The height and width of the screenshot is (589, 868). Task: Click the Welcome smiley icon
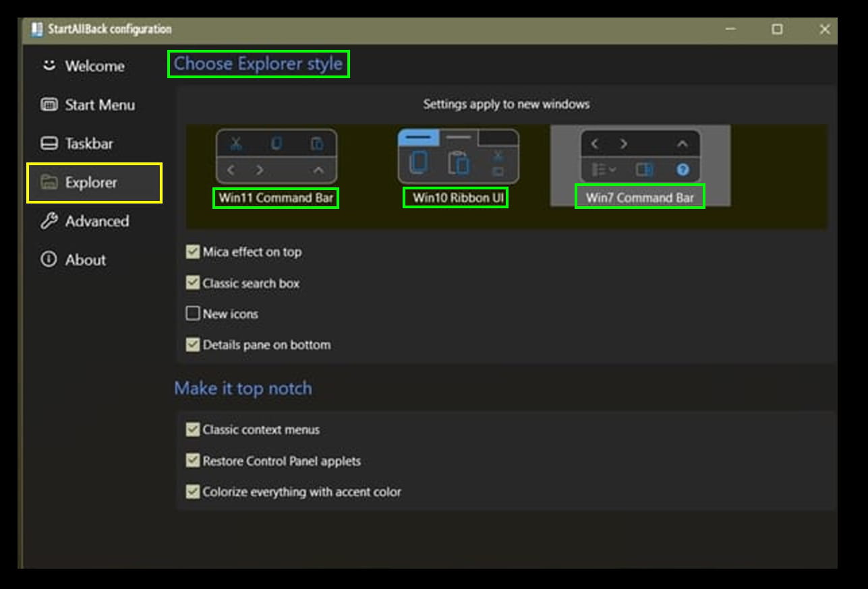[x=49, y=65]
